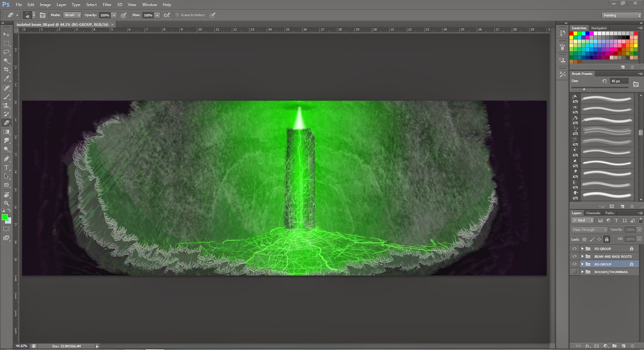Open the Image menu
Viewport: 644px width, 350px height.
coord(45,4)
